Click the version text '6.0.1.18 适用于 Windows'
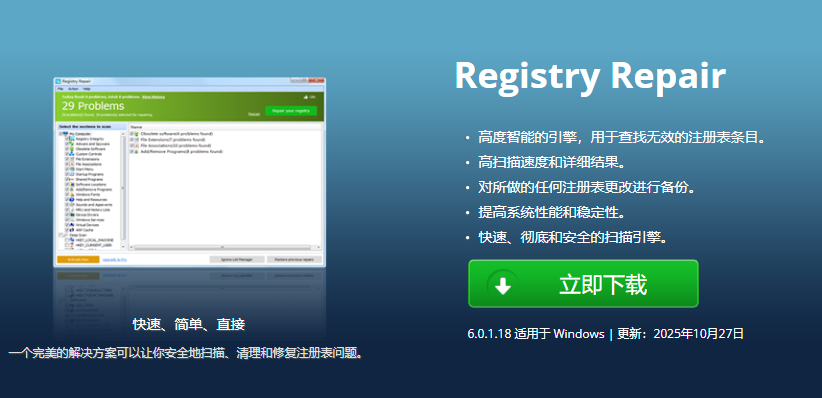 click(x=536, y=334)
